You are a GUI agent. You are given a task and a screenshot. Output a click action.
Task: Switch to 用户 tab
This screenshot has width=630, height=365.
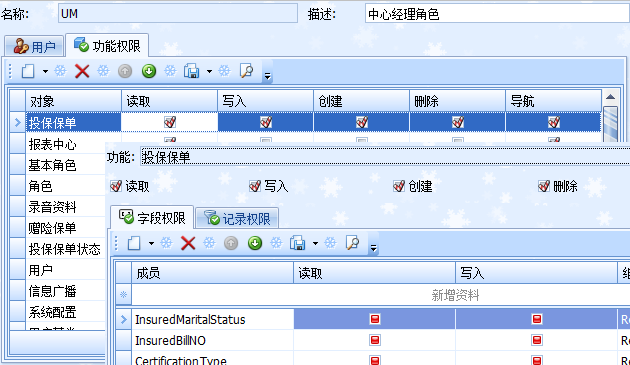pos(35,46)
